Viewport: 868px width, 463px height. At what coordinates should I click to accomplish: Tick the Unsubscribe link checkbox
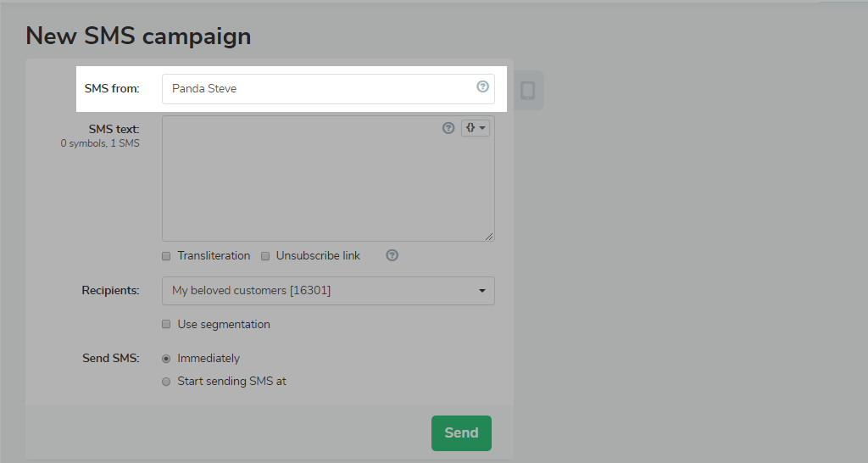tap(265, 256)
